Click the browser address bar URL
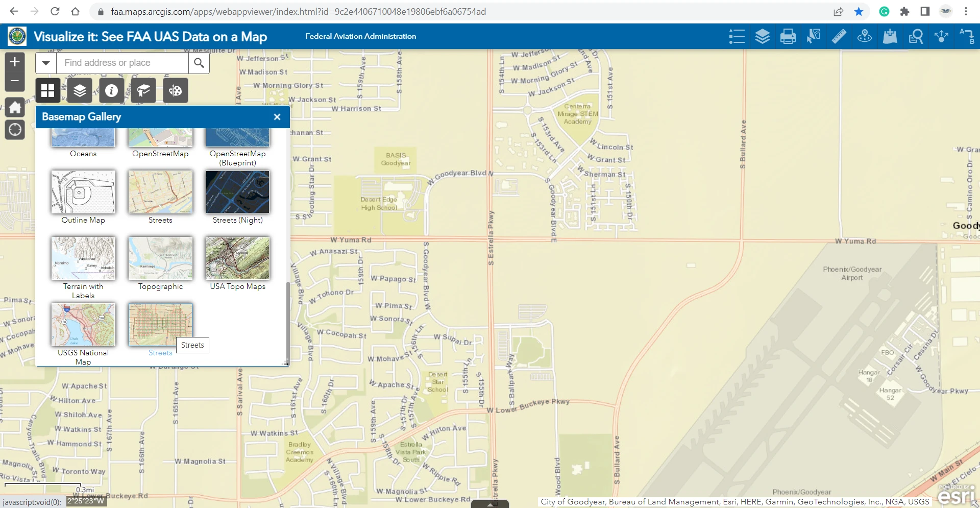The height and width of the screenshot is (508, 980). [x=299, y=11]
